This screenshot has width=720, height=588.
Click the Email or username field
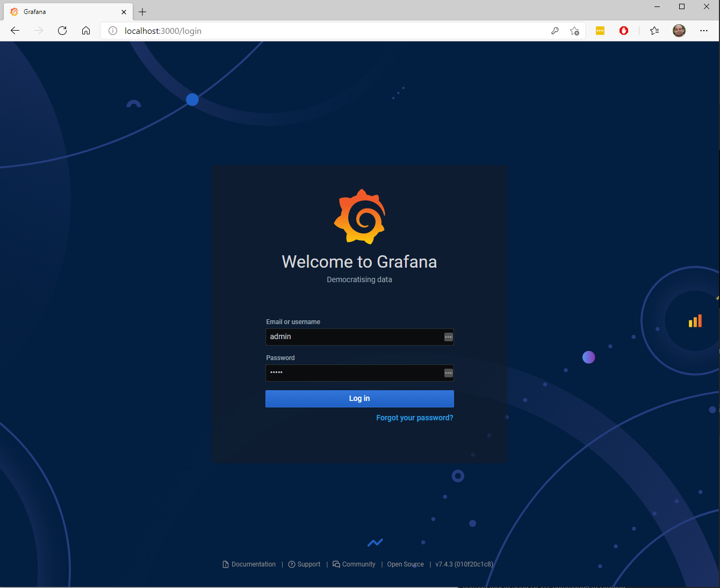[359, 337]
